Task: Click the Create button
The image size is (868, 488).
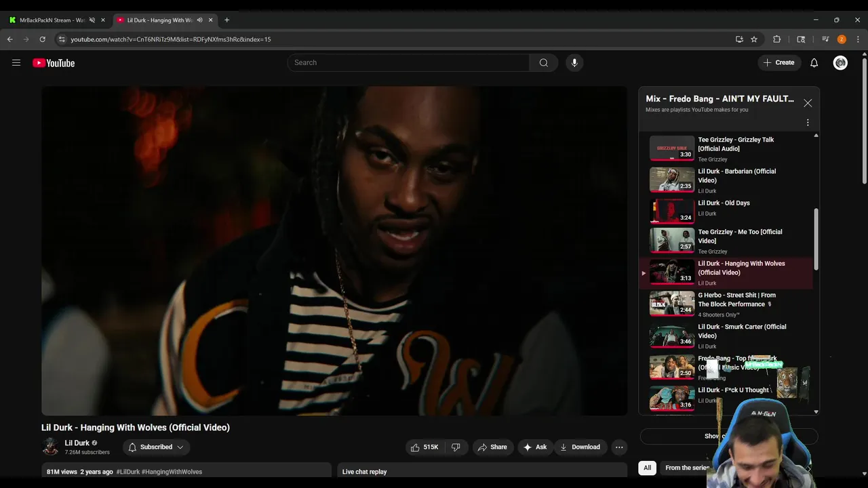Action: [778, 63]
